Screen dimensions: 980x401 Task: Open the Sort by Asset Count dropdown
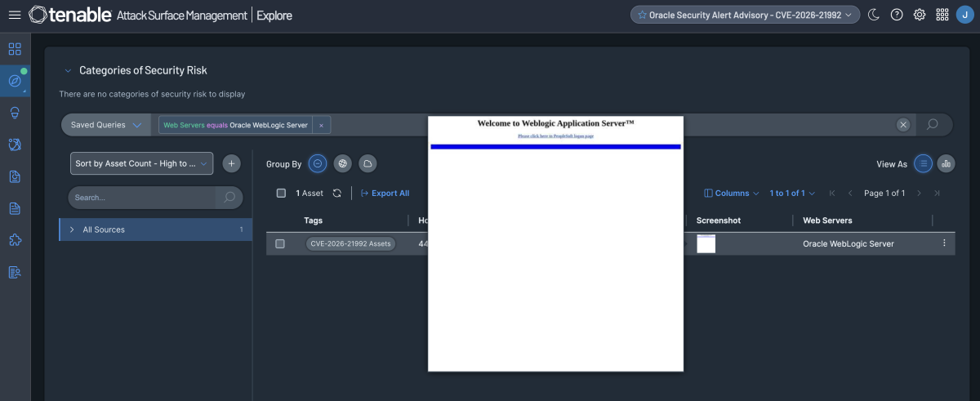[x=142, y=163]
